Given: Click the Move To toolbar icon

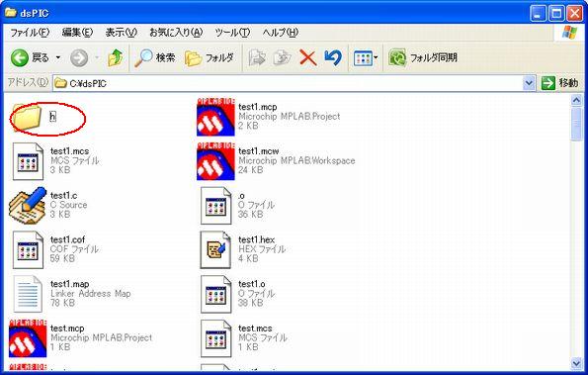Looking at the screenshot, I should click(257, 57).
